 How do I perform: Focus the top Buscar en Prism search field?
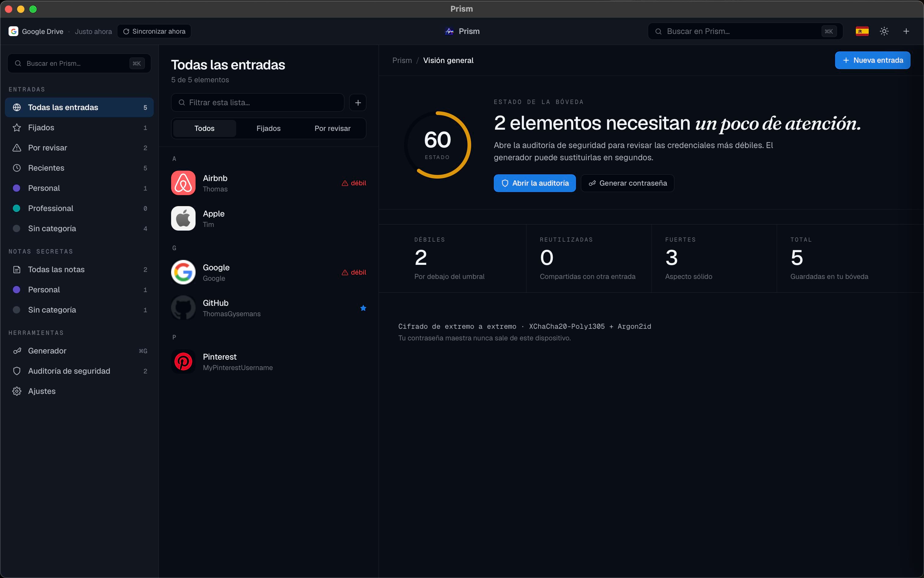click(745, 31)
